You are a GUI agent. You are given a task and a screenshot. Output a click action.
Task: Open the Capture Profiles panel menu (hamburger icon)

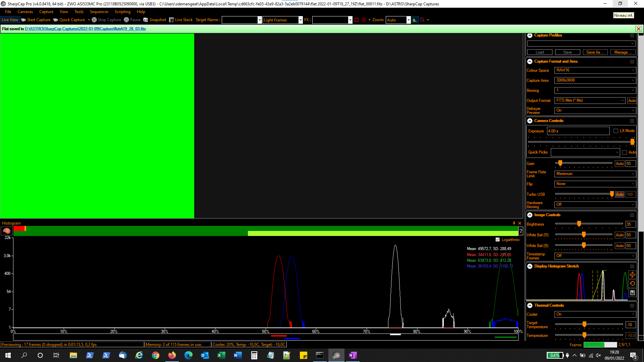[x=632, y=36]
